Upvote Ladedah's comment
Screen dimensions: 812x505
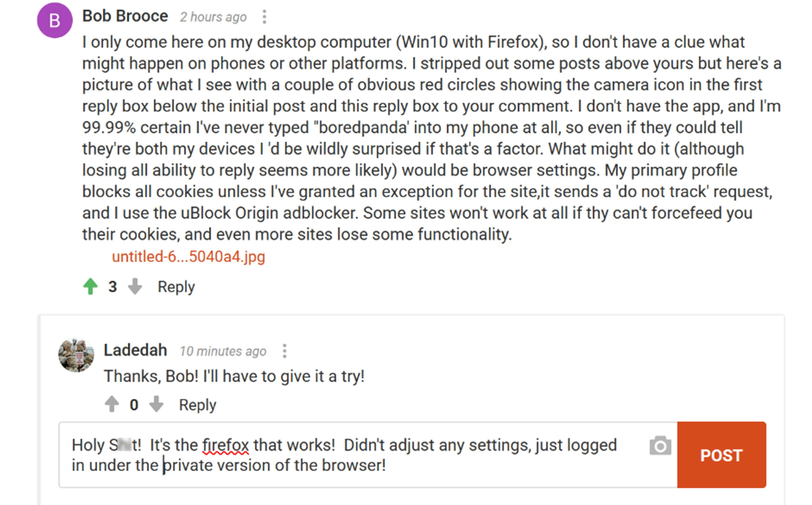click(111, 404)
